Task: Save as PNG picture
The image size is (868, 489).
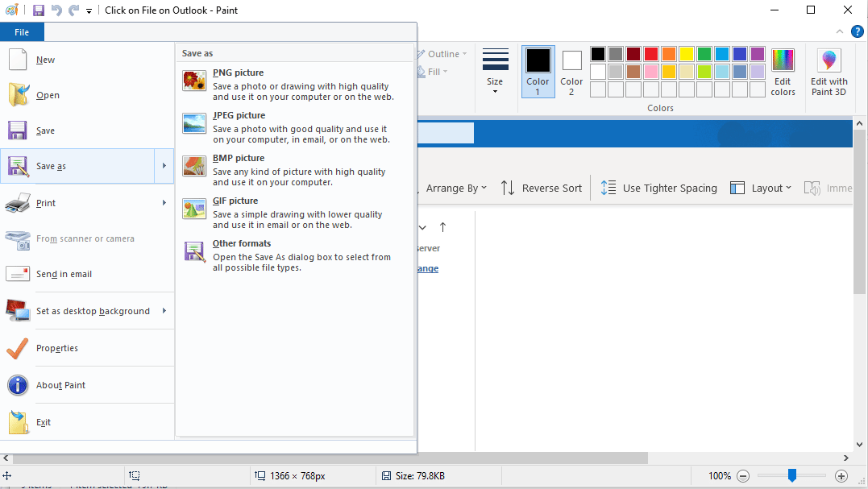Action: tap(294, 85)
